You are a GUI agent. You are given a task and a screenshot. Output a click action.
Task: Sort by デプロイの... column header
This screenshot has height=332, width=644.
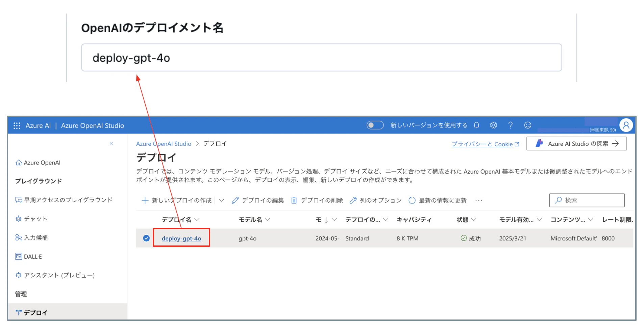pos(367,220)
